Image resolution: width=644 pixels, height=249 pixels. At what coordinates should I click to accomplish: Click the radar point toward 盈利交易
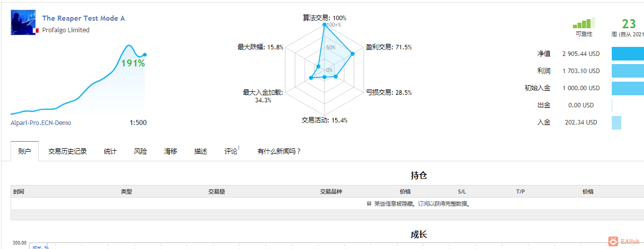click(353, 54)
